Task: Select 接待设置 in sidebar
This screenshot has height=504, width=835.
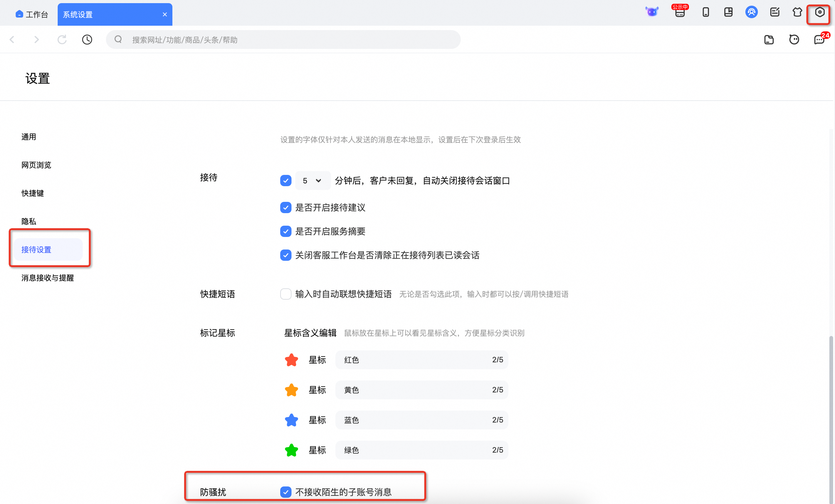Action: pyautogui.click(x=49, y=249)
